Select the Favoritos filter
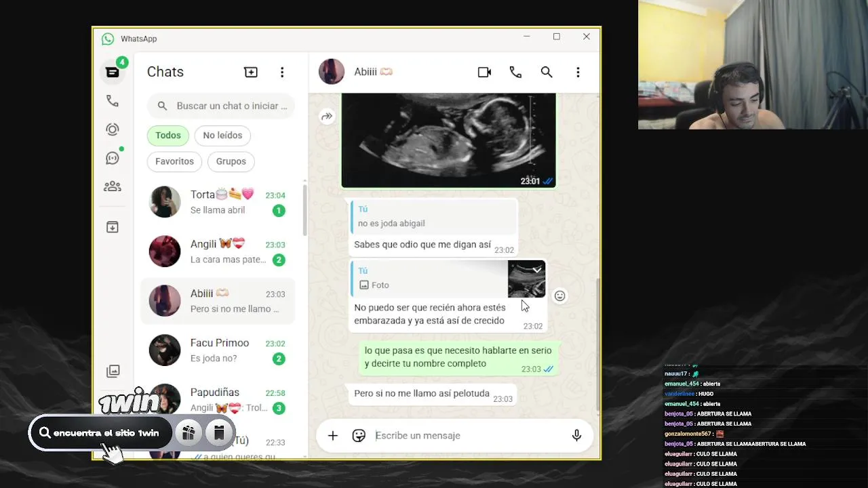 (x=174, y=161)
